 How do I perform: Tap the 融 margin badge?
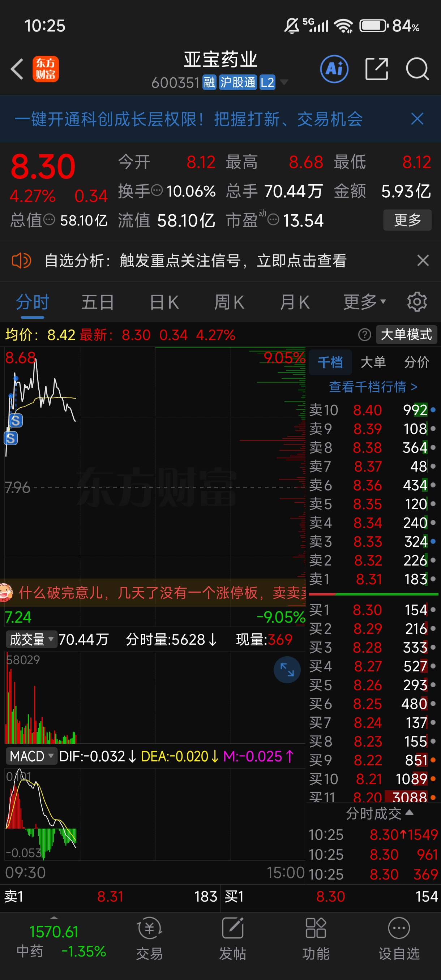click(x=209, y=82)
